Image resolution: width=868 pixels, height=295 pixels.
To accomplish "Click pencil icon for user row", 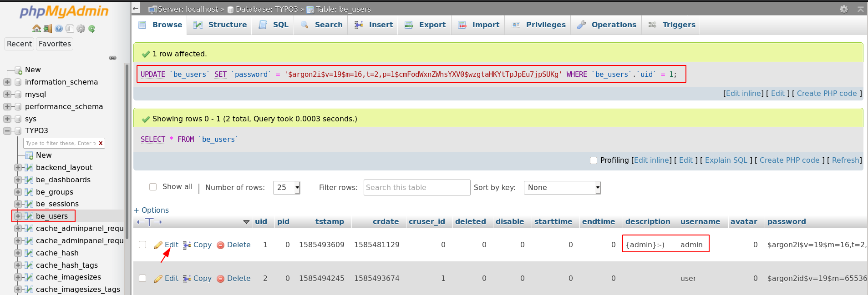I will coord(158,279).
